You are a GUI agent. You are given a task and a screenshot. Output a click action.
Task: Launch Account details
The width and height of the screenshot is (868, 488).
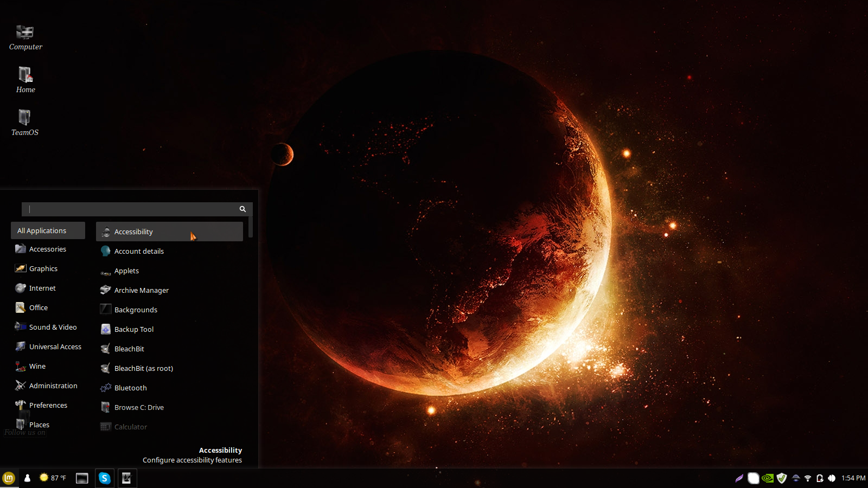[169, 251]
